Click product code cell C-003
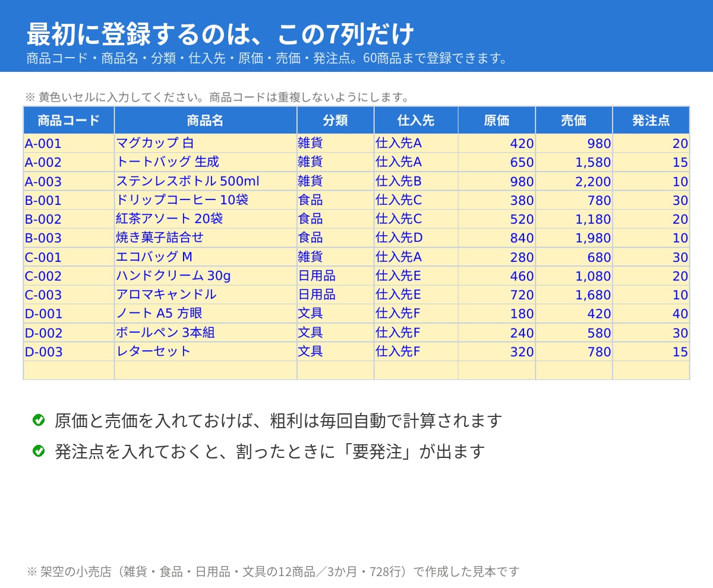The image size is (713, 588). point(69,295)
